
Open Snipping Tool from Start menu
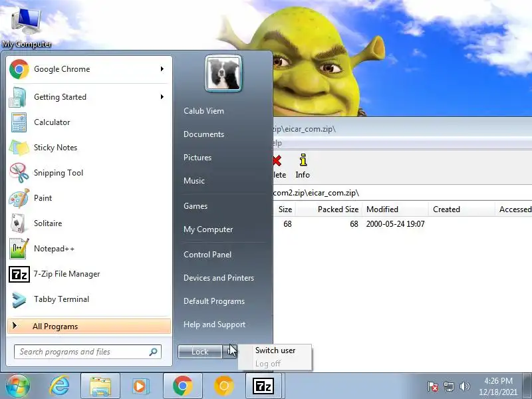(88, 173)
